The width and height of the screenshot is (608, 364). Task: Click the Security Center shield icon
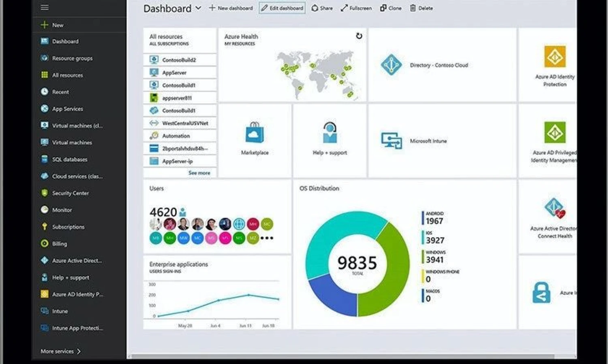(x=45, y=193)
